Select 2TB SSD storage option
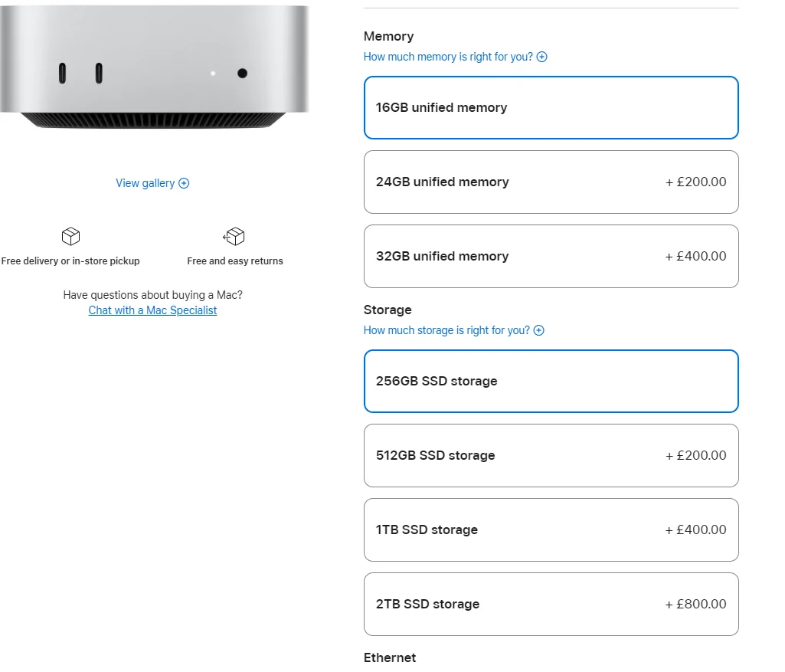The width and height of the screenshot is (785, 672). [x=551, y=605]
